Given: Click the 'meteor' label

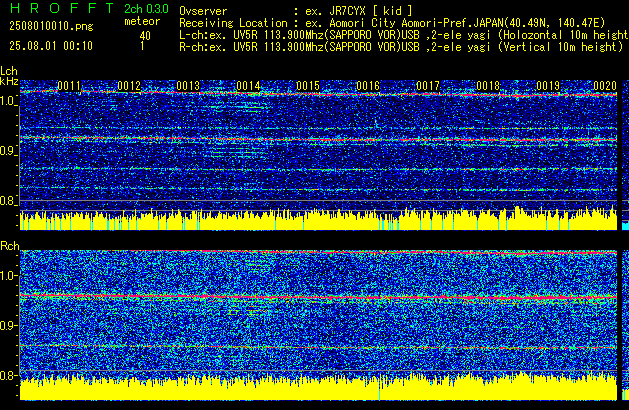Looking at the screenshot, I should 142,21.
